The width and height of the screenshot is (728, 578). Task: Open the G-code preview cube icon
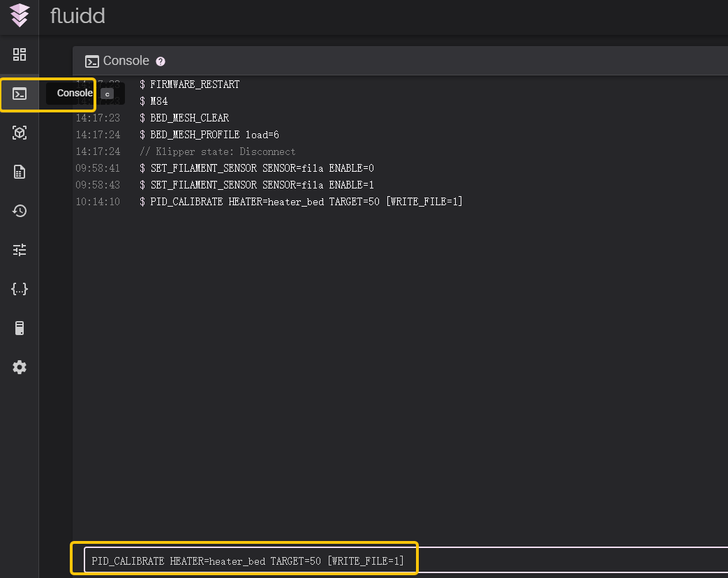[x=20, y=133]
